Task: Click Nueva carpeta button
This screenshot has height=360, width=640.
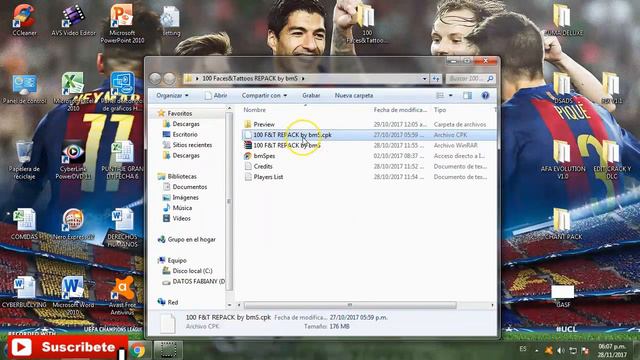Action: (x=354, y=96)
